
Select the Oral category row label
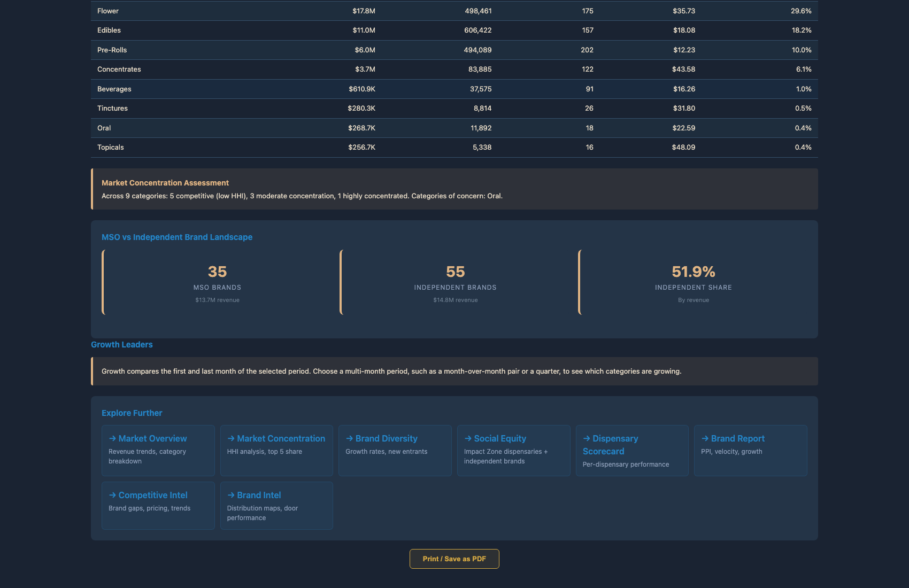(104, 128)
